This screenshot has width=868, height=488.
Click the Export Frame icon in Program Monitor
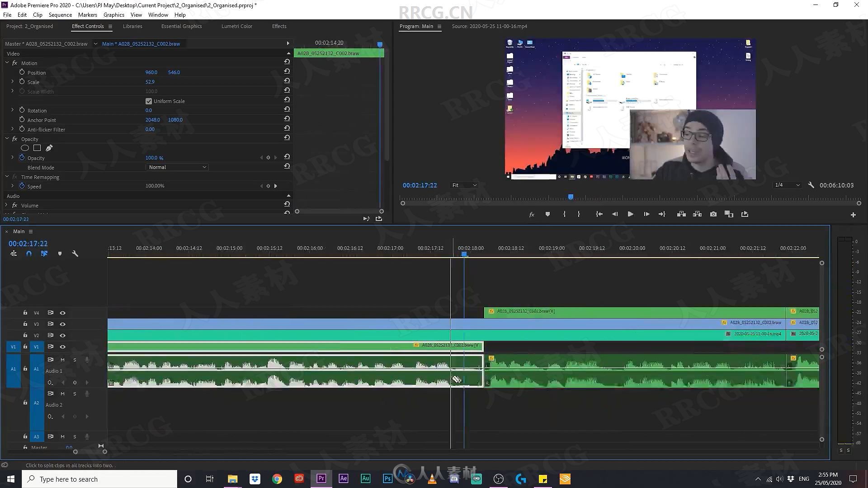click(x=712, y=214)
